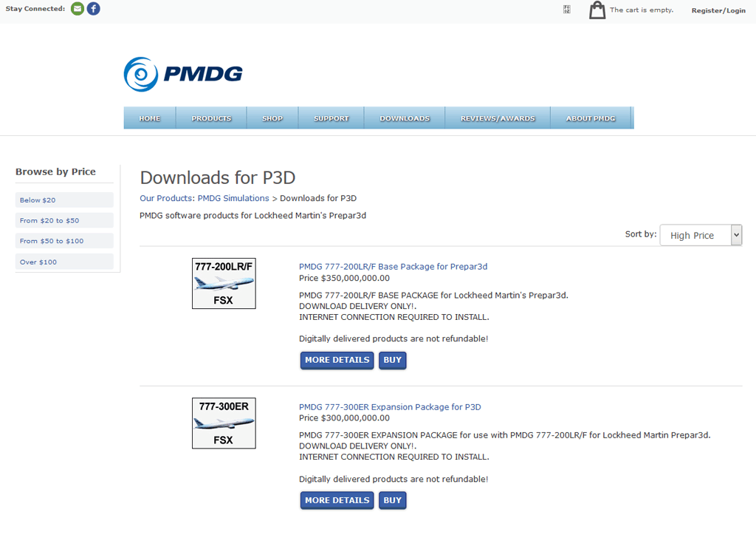Screen dimensions: 756x535
Task: Open the Facebook page icon
Action: tap(94, 9)
